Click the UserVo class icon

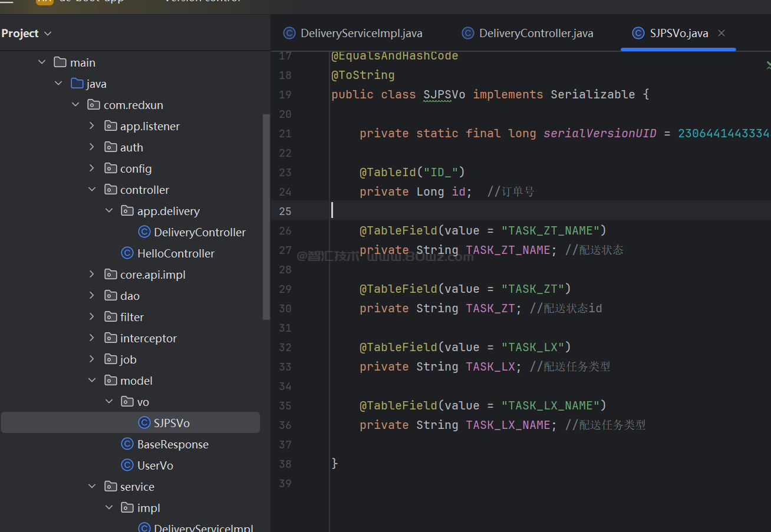pyautogui.click(x=127, y=465)
